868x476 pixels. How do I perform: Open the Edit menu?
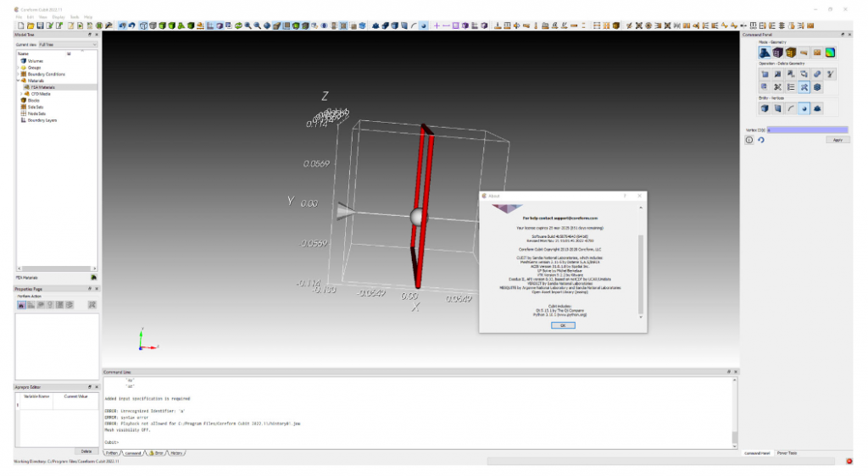tap(30, 17)
